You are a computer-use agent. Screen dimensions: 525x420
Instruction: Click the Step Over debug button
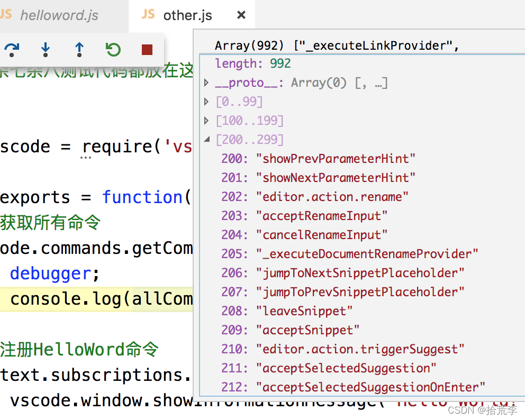12,50
